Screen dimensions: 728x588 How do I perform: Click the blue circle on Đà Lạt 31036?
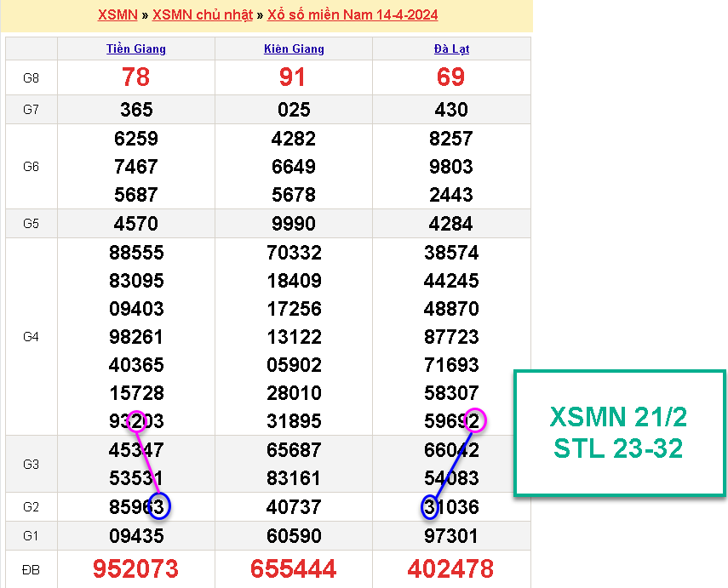click(431, 507)
